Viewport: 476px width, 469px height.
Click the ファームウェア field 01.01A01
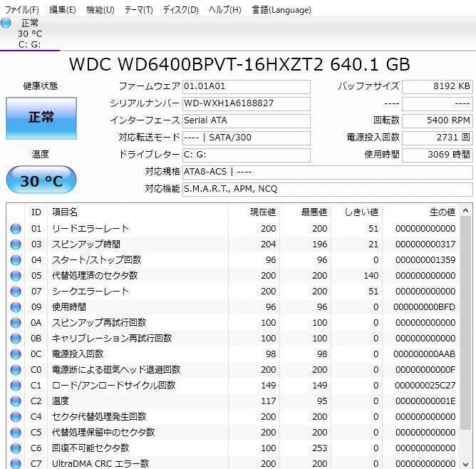[247, 87]
